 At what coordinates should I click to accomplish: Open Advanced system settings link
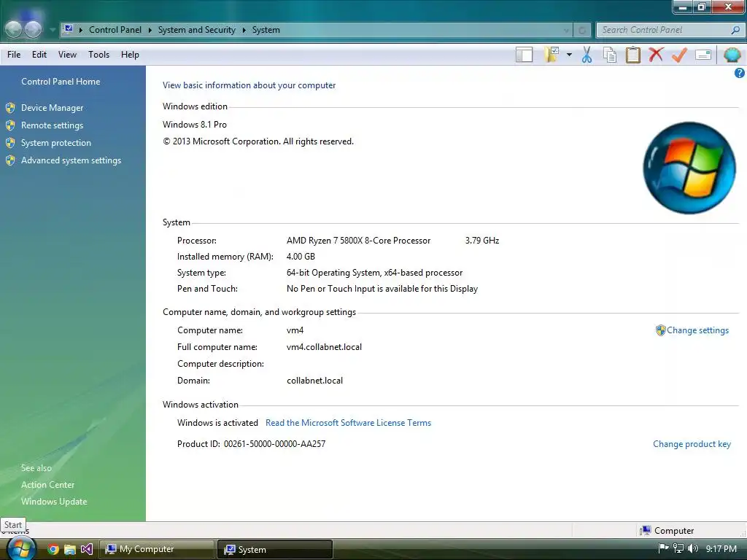click(x=71, y=160)
